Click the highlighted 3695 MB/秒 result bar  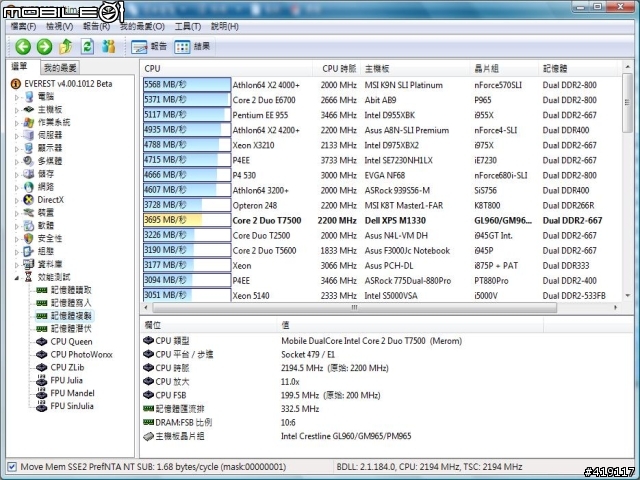pyautogui.click(x=187, y=220)
